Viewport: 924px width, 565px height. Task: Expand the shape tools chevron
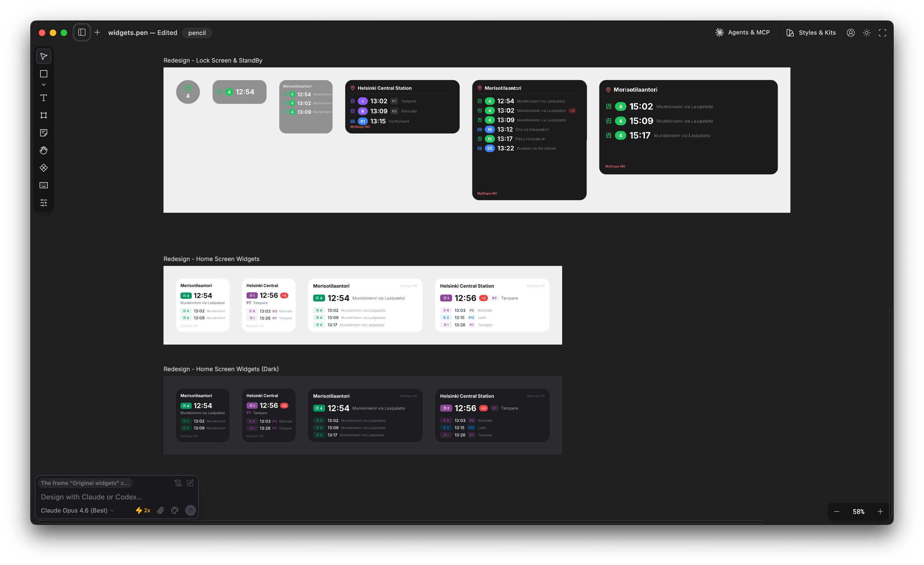43,84
